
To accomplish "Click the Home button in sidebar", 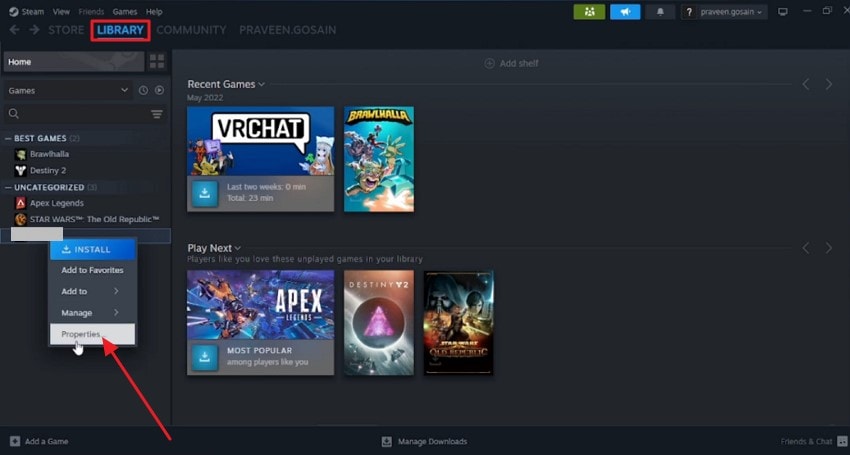I will click(74, 62).
